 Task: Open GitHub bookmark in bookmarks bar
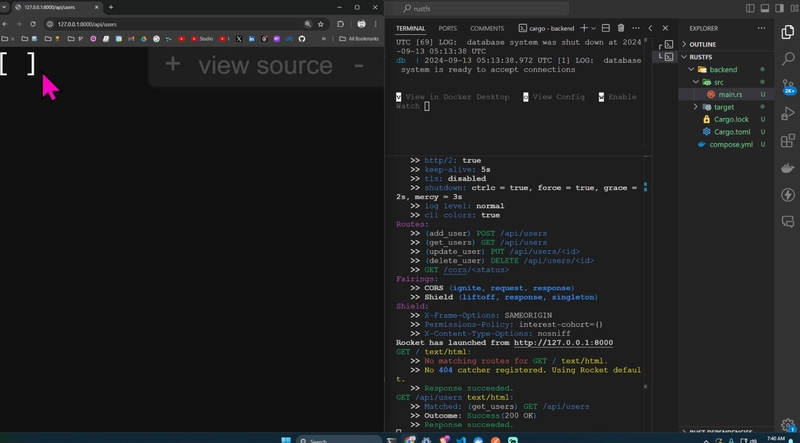[x=302, y=39]
